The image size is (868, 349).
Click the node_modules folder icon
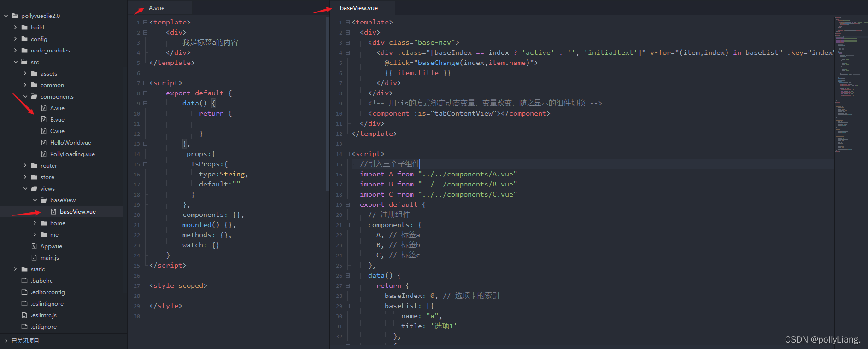point(24,50)
